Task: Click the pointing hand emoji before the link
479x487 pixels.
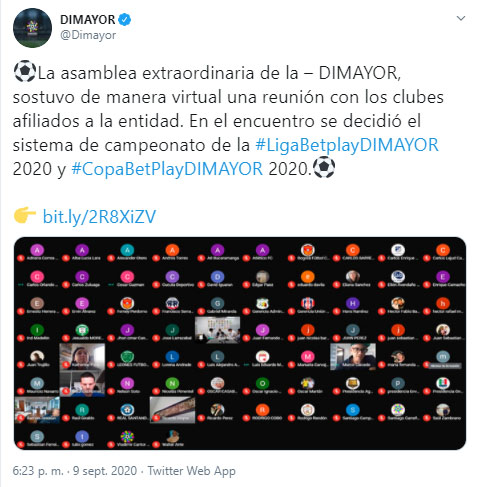Action: (25, 215)
